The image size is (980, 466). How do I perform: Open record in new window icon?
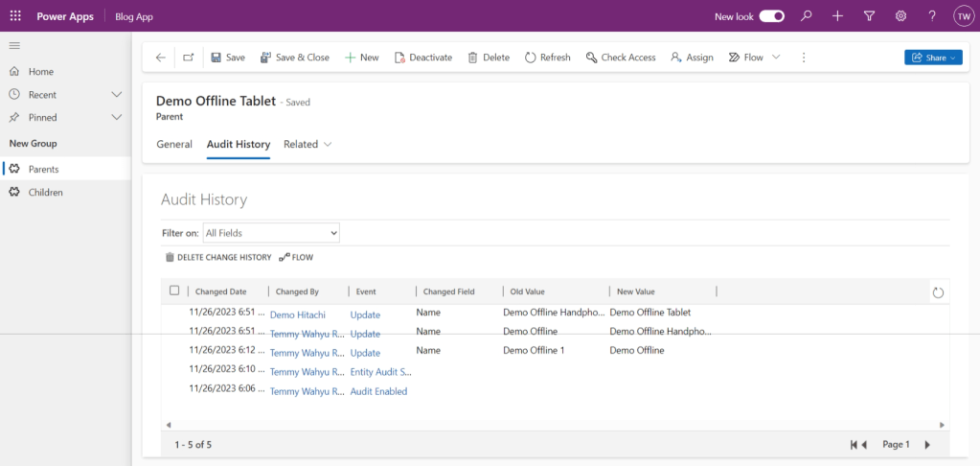[188, 58]
